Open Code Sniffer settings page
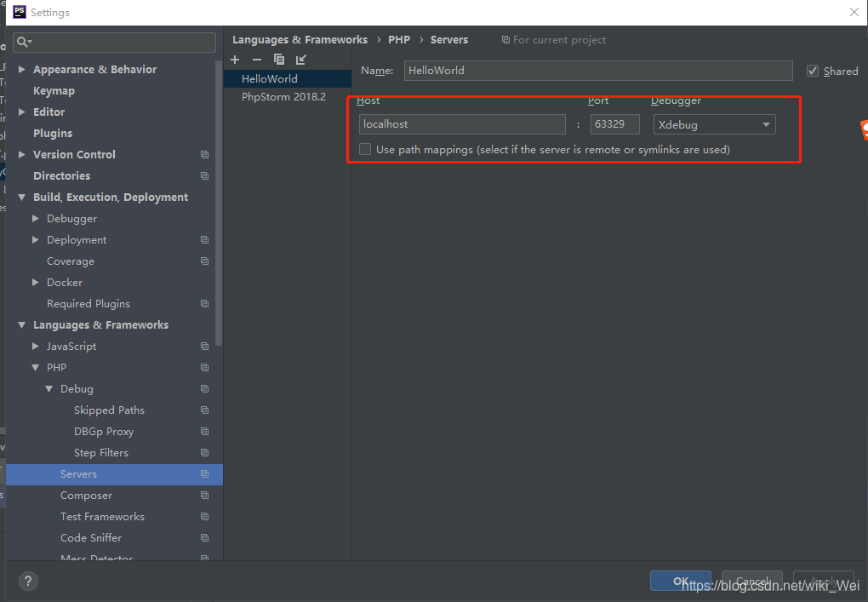The width and height of the screenshot is (868, 602). pyautogui.click(x=91, y=538)
